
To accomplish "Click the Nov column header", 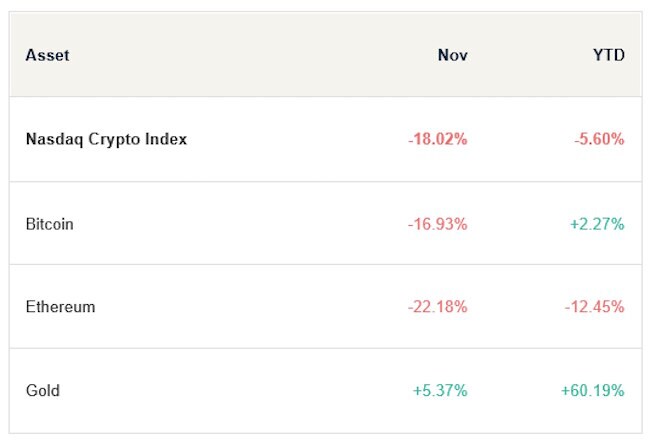I will (x=452, y=55).
